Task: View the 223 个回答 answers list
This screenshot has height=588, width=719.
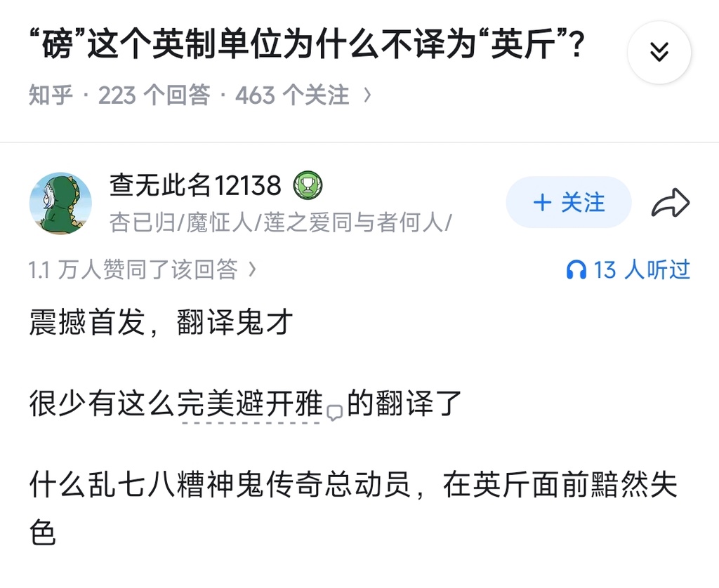Action: coord(154,95)
